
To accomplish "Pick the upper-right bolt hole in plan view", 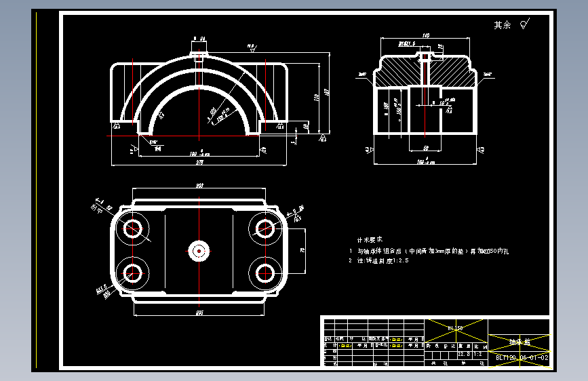I will (x=265, y=228).
